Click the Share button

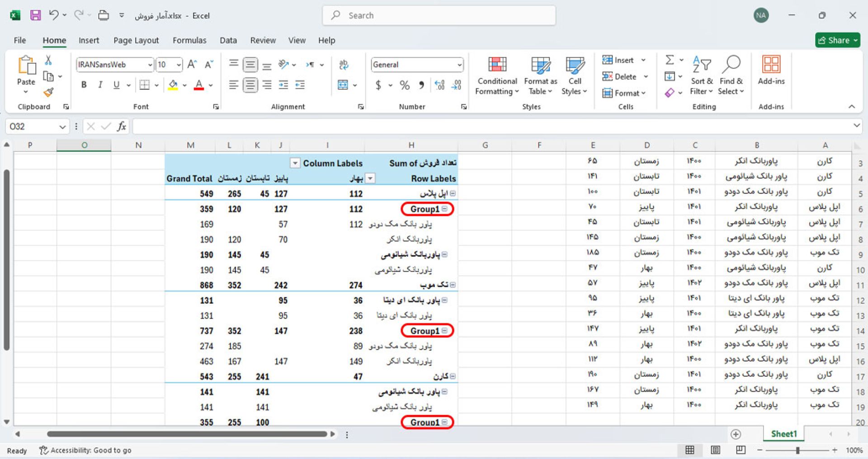point(837,40)
